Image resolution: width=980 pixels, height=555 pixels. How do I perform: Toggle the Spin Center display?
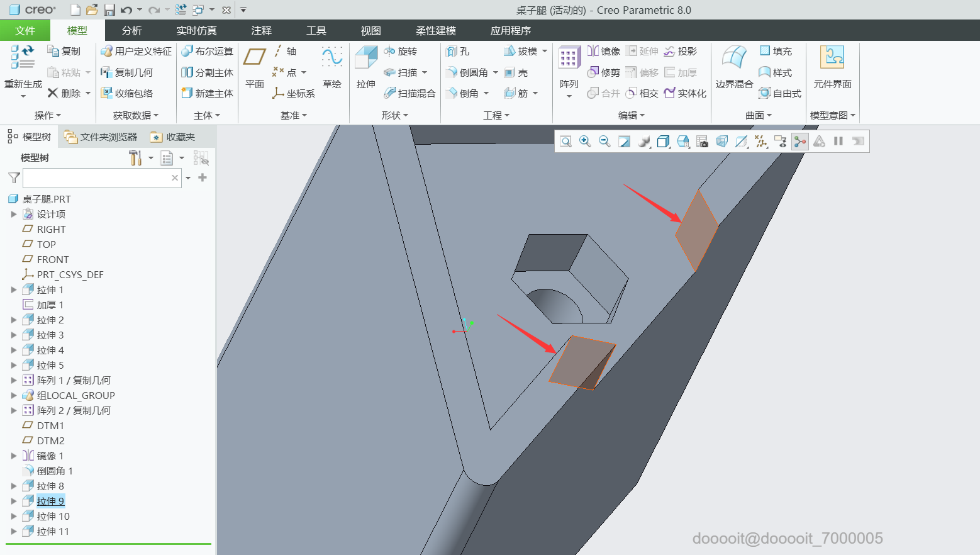point(800,142)
